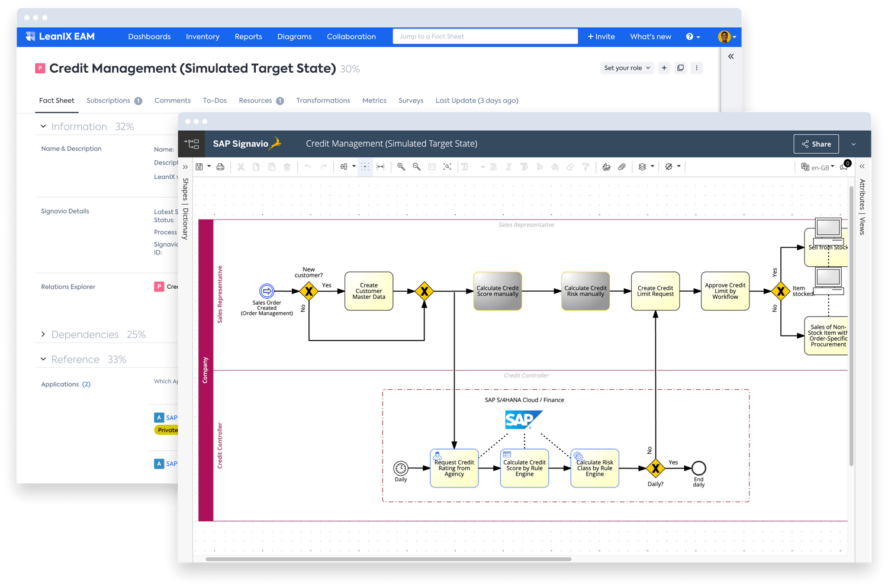Viewport: 888px width, 588px height.
Task: Attach a file using the paperclip icon
Action: pos(621,167)
